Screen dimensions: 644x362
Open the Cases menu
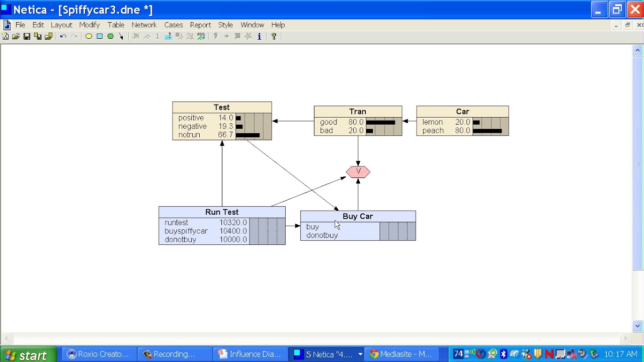point(174,25)
